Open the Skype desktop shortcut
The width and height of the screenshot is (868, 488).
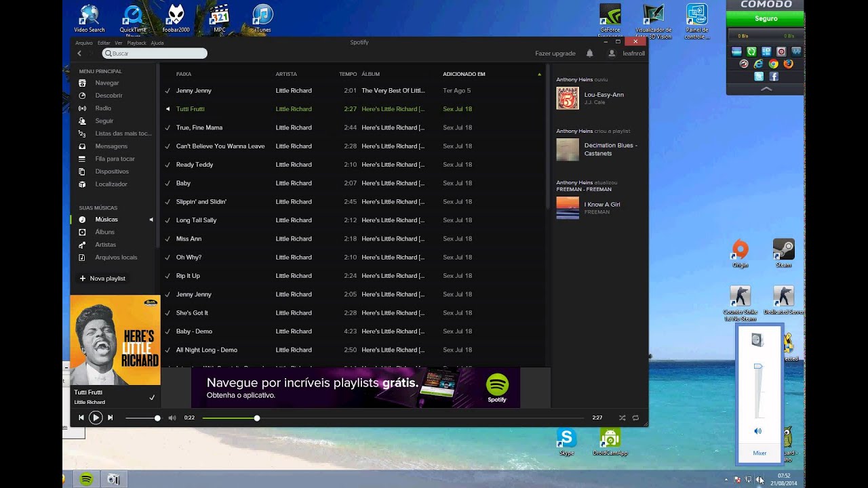click(x=566, y=442)
